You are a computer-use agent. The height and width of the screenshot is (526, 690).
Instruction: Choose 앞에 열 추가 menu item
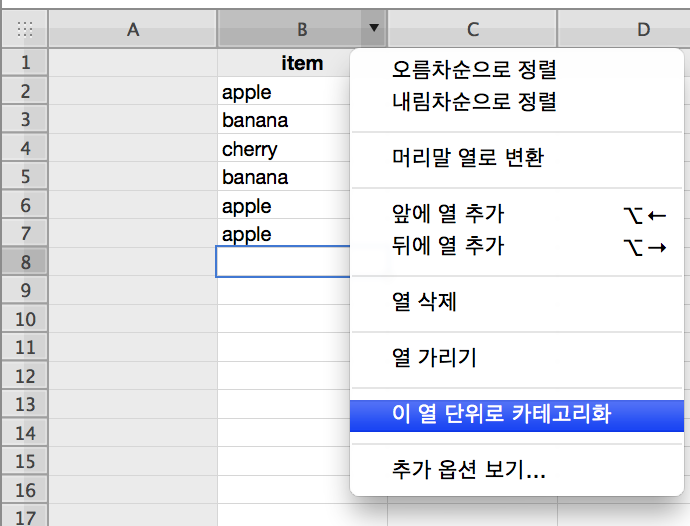click(517, 213)
